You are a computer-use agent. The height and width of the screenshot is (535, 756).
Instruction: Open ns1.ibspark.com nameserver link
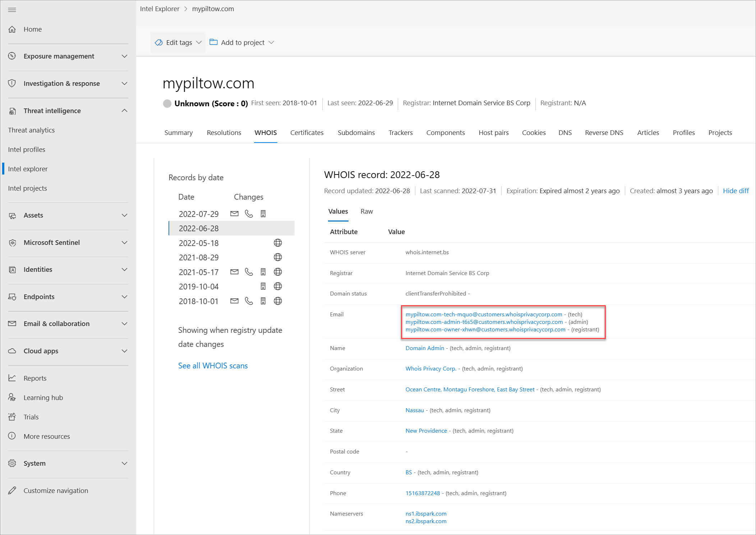(426, 514)
